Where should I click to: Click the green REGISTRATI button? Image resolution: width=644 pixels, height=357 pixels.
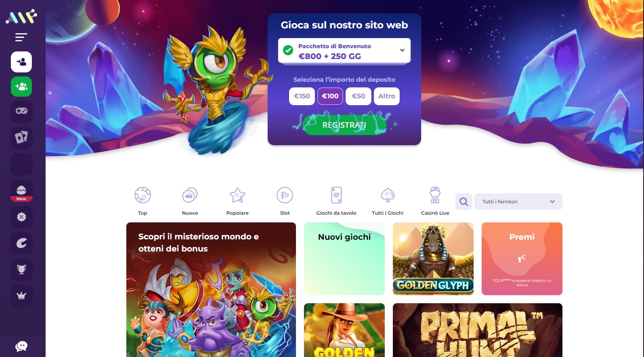pos(344,125)
